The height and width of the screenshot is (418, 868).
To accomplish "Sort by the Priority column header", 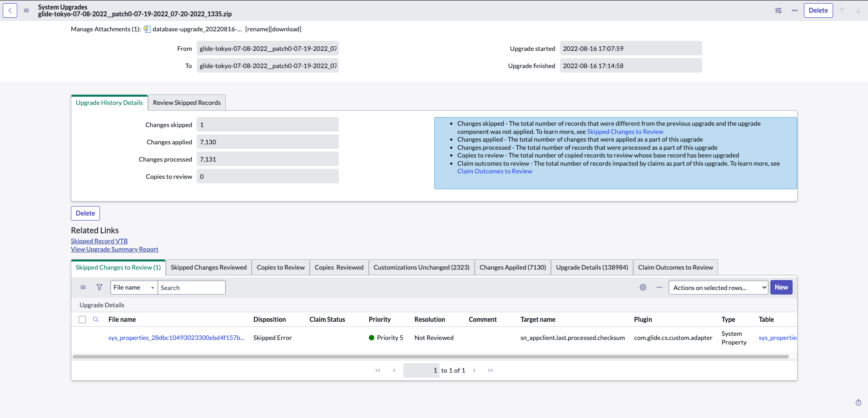I will (x=380, y=320).
